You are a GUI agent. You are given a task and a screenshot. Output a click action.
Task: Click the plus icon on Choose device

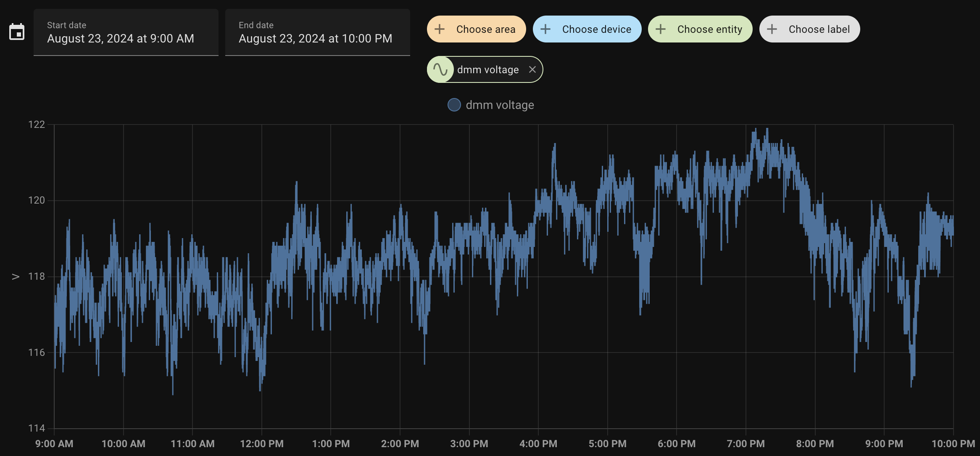(545, 29)
